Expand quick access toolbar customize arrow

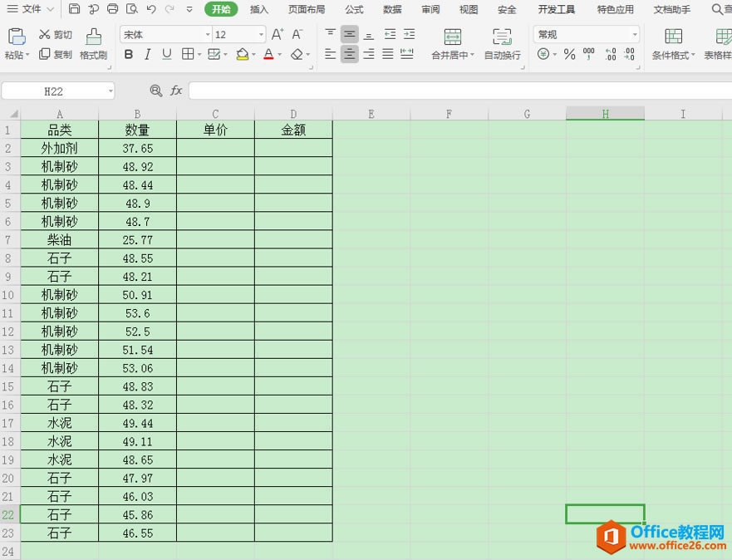189,9
